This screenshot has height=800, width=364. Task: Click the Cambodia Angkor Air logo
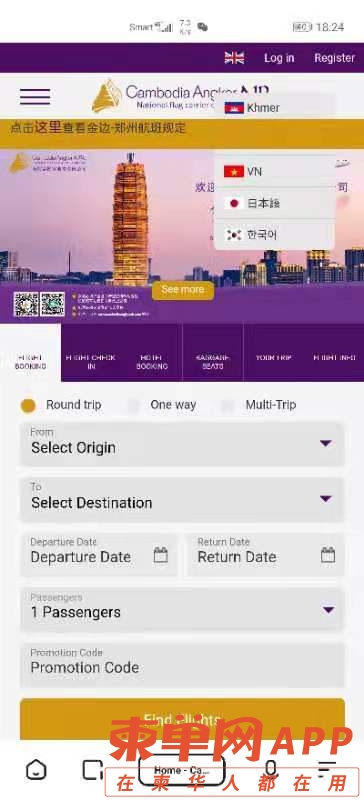[180, 96]
